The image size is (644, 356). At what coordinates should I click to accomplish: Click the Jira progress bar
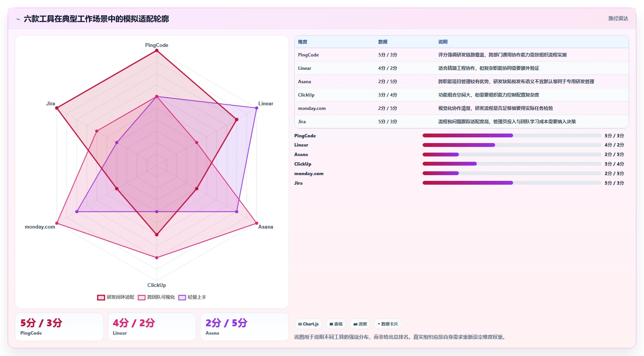coord(512,183)
